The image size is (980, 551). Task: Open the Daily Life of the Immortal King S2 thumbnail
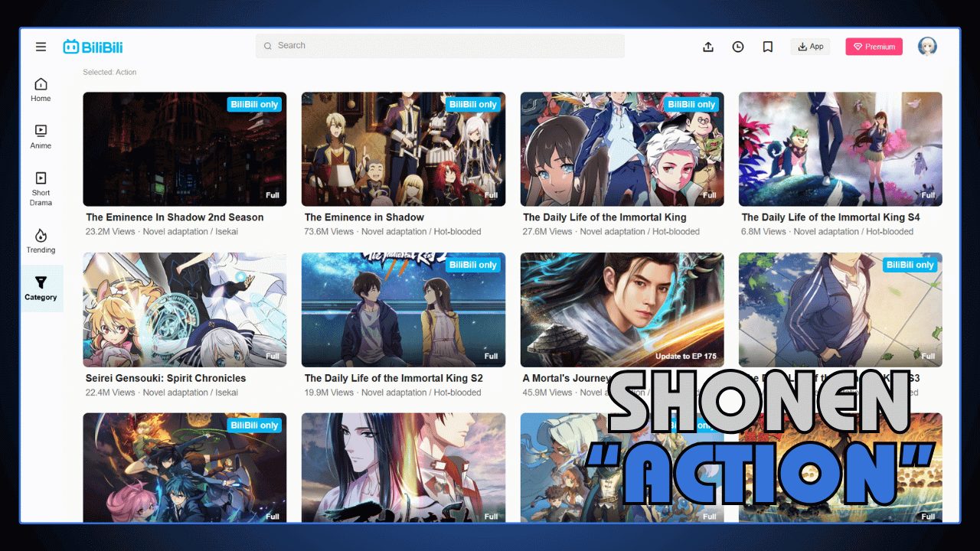click(403, 309)
